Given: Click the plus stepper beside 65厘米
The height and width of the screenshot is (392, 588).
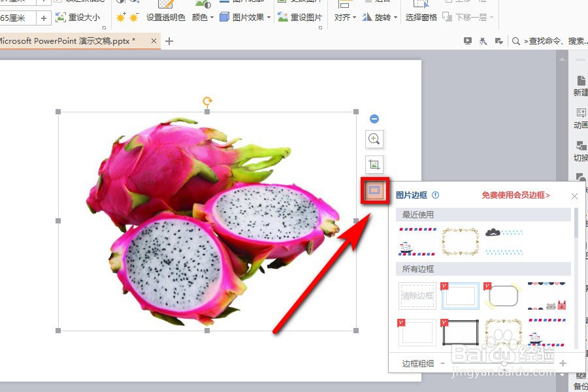Looking at the screenshot, I should (44, 18).
